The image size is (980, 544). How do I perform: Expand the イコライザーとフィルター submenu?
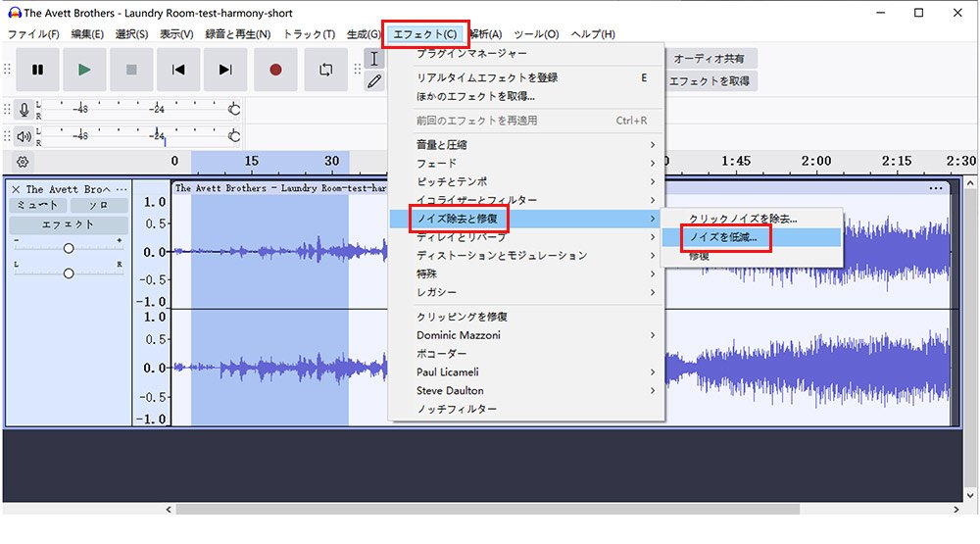[525, 200]
